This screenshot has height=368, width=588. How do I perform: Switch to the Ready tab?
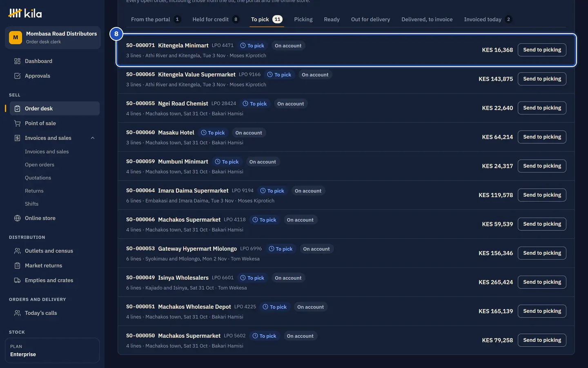coord(332,19)
